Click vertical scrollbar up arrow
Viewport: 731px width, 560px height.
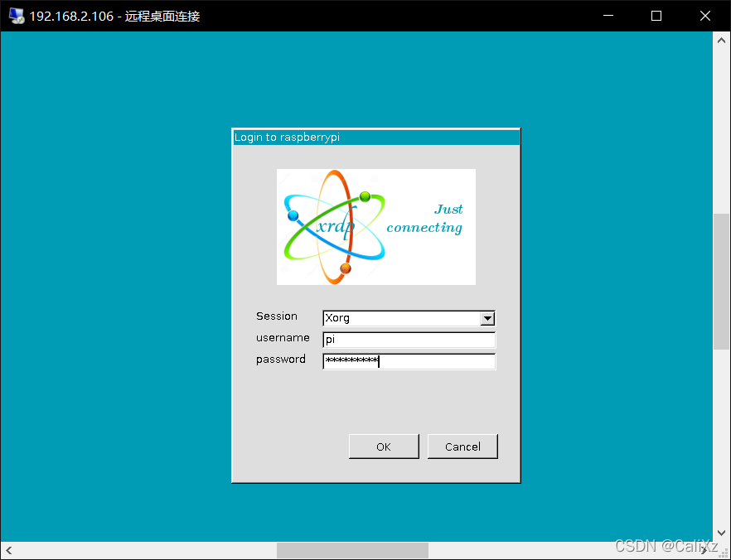(x=721, y=41)
